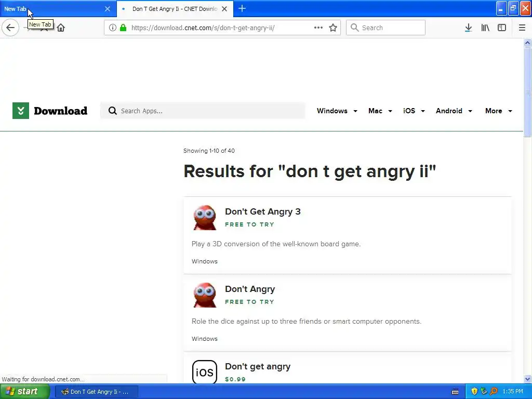The image size is (532, 399).
Task: Open the Downloads arrow icon
Action: click(468, 28)
